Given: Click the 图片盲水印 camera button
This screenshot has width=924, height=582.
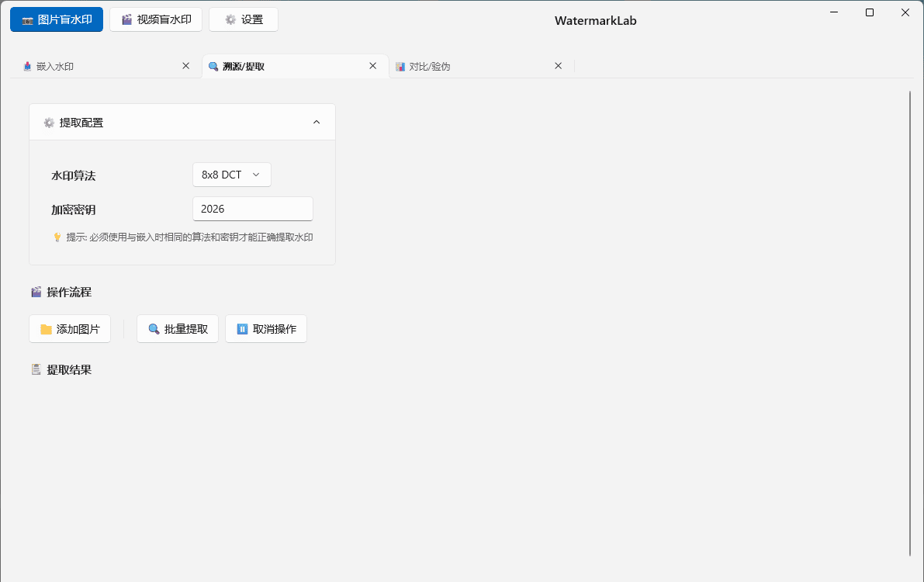Looking at the screenshot, I should click(57, 19).
